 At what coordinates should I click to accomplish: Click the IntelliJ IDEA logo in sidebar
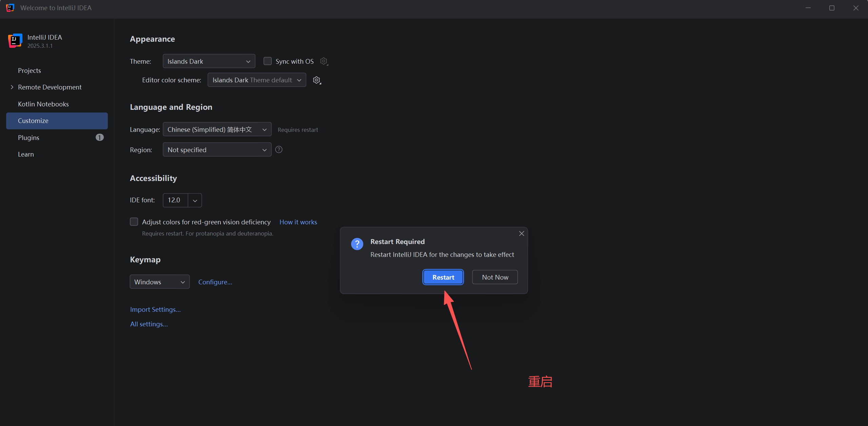click(15, 41)
